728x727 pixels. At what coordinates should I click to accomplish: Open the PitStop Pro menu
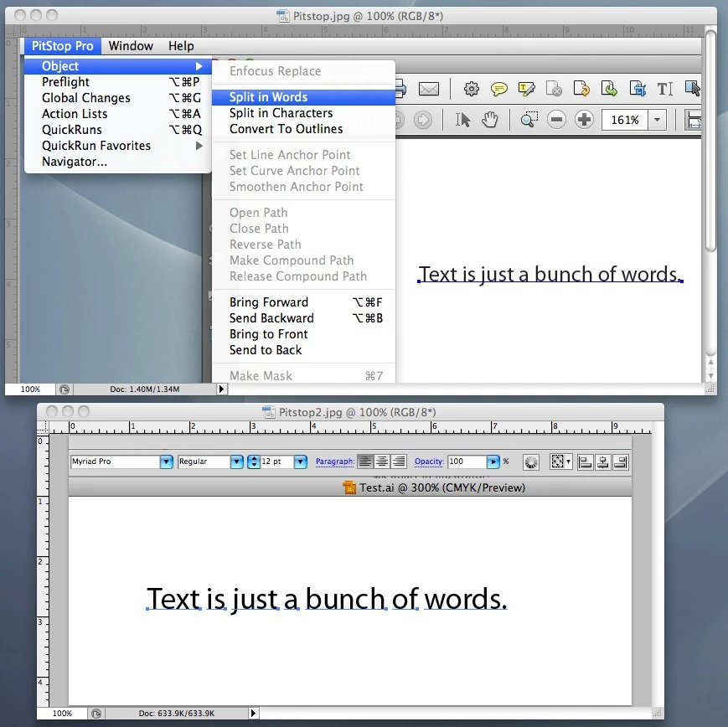point(62,46)
